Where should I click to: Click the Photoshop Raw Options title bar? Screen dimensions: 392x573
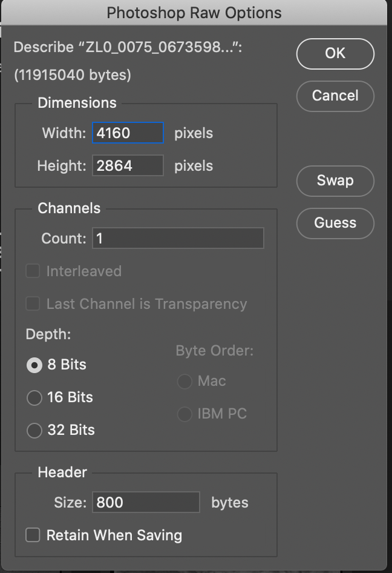[194, 12]
